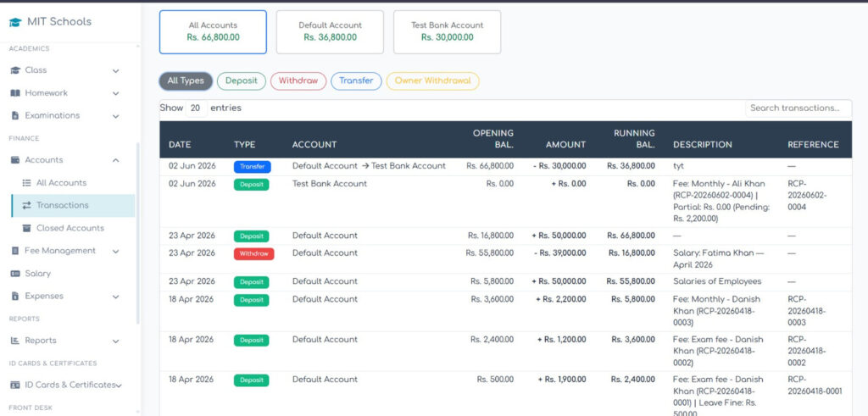Click the blue Transfer type badge
Image resolution: width=868 pixels, height=416 pixels.
click(253, 167)
